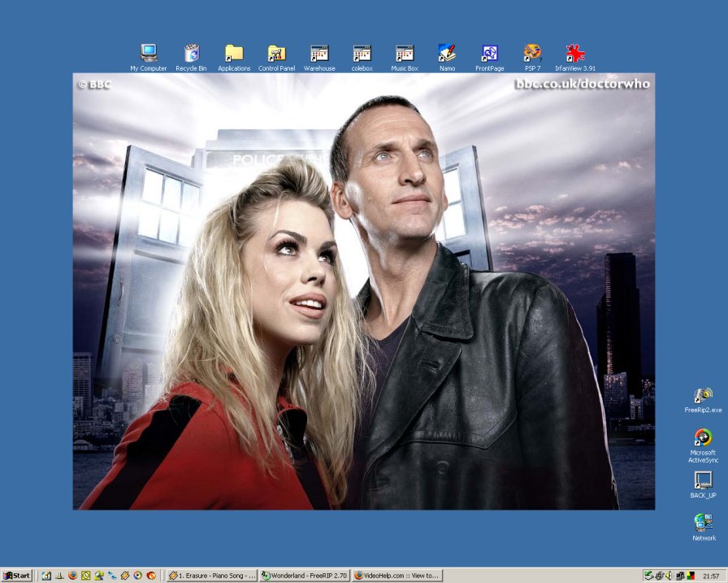Click the network computers tray icon
This screenshot has width=728, height=583.
[x=680, y=576]
